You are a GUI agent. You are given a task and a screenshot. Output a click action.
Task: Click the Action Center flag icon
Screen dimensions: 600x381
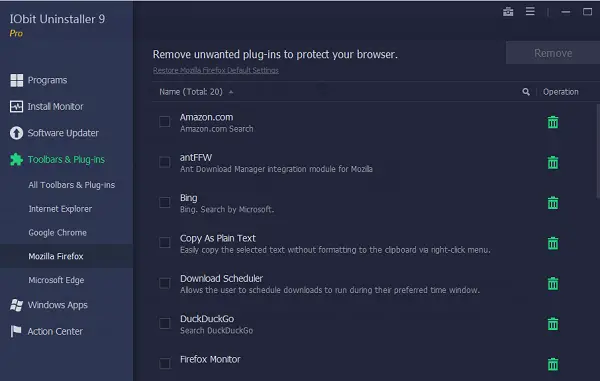click(16, 331)
